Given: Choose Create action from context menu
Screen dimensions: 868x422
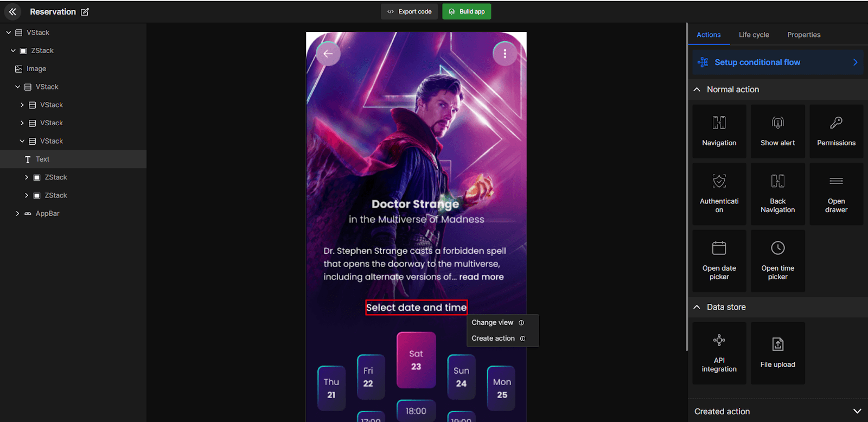Looking at the screenshot, I should [x=493, y=338].
